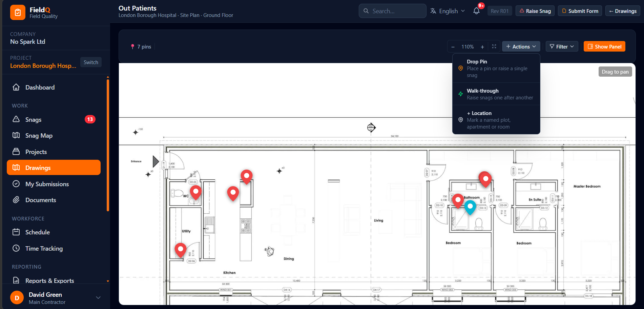Click the My Submissions checkmark icon

click(16, 184)
